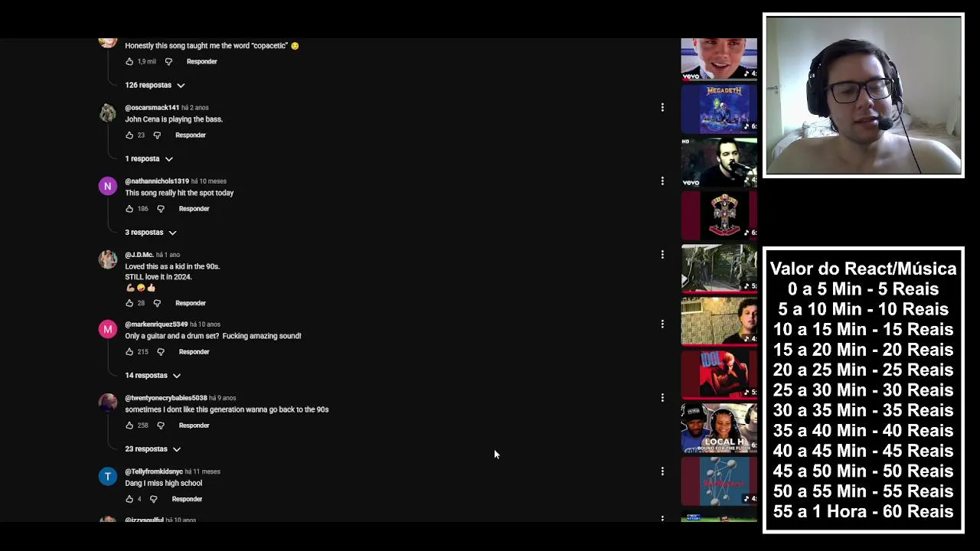Dislike the "Loved this as a kid" comment
Image resolution: width=980 pixels, height=551 pixels.
[157, 303]
